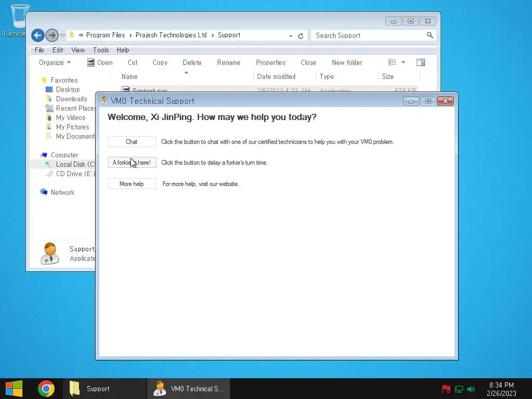532x399 pixels.
Task: Click the volume speaker tray icon
Action: click(471, 389)
